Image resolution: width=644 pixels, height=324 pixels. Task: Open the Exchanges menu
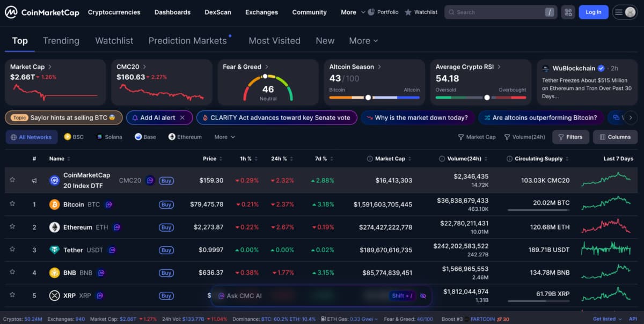pyautogui.click(x=261, y=12)
